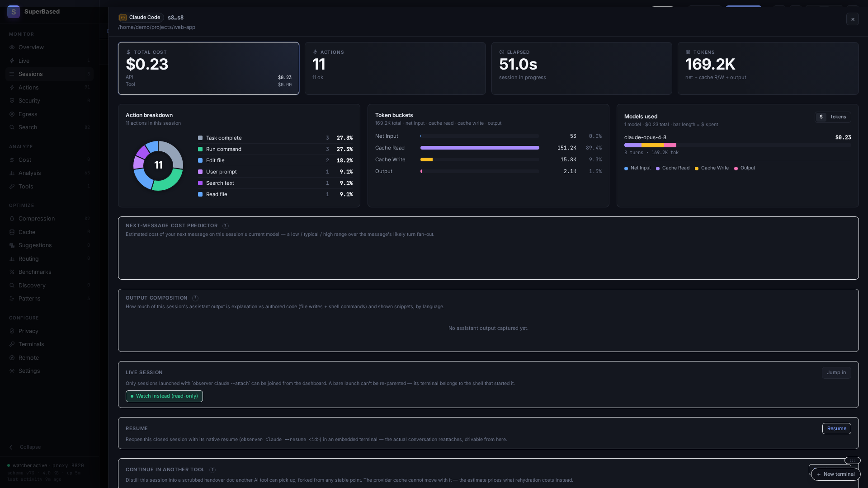
Task: Click the Compression icon in sidebar
Action: click(x=12, y=219)
